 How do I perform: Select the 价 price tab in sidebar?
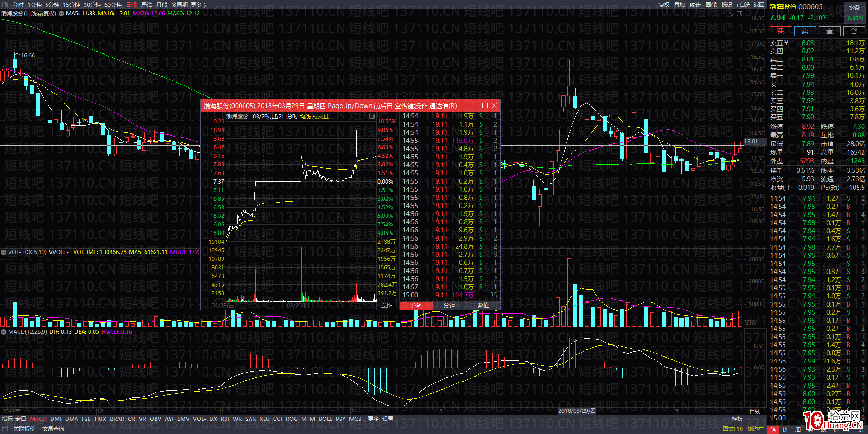[785, 429]
